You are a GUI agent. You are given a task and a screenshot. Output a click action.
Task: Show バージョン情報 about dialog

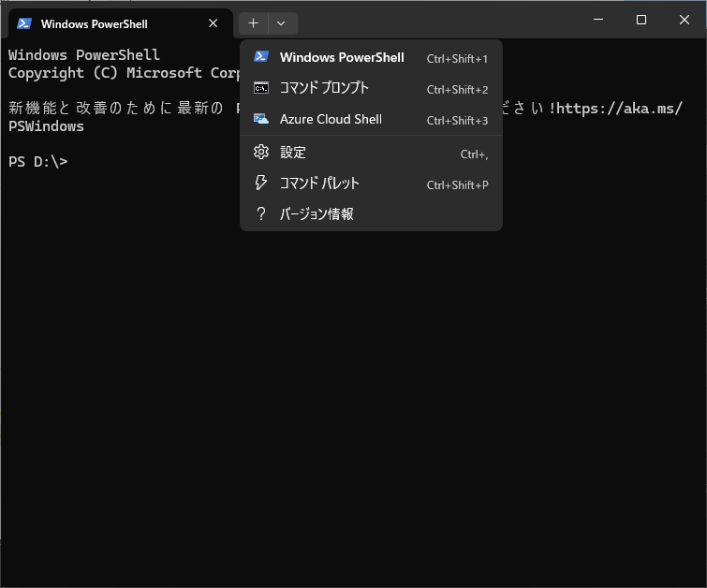[x=371, y=214]
